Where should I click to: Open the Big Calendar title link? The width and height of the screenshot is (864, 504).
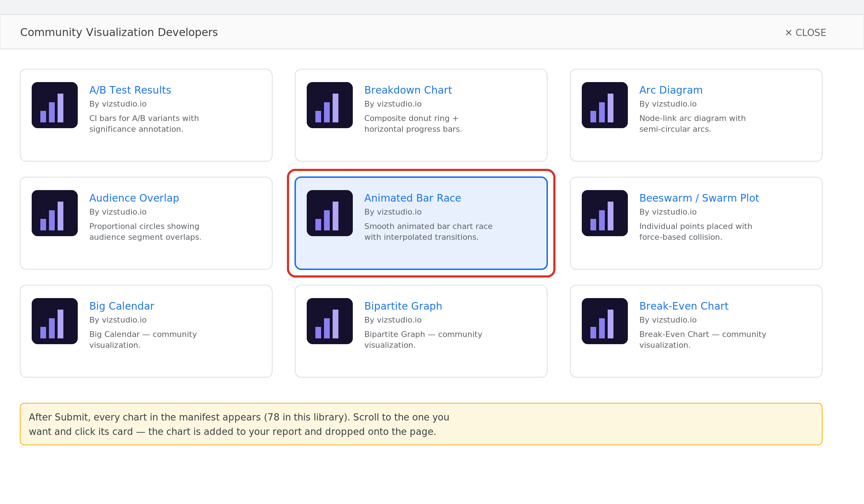click(x=122, y=306)
